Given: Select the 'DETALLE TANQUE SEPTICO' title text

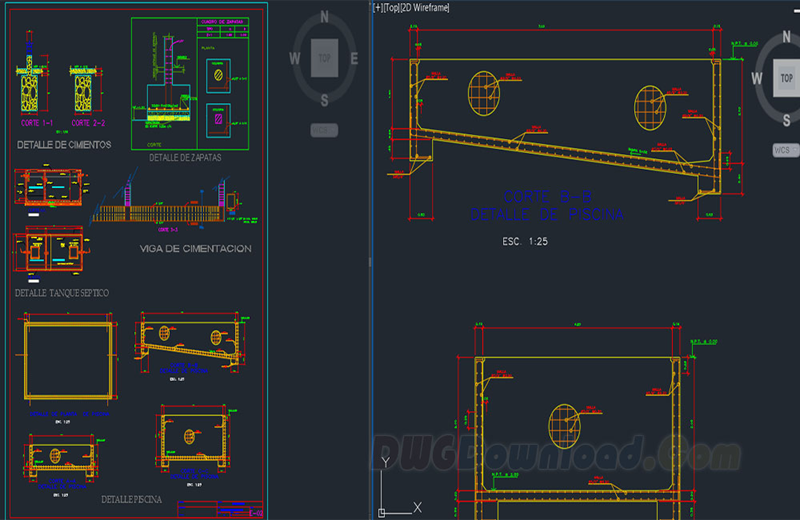Looking at the screenshot, I should 62,293.
